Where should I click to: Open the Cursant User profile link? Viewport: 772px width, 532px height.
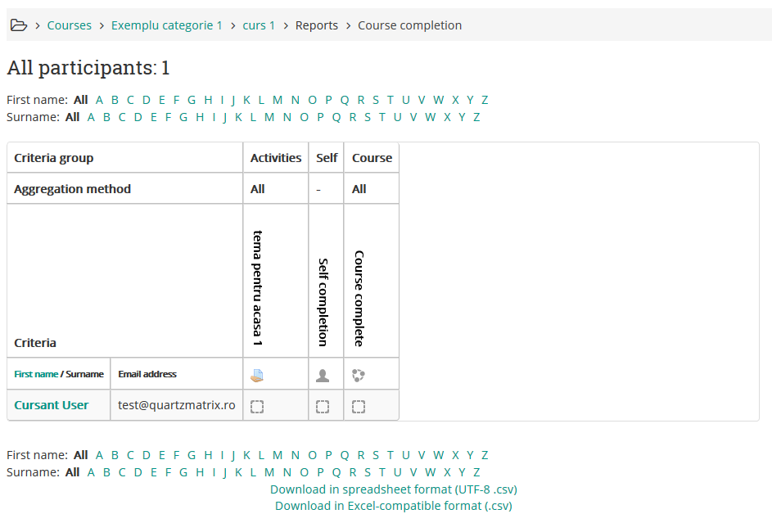(x=52, y=405)
